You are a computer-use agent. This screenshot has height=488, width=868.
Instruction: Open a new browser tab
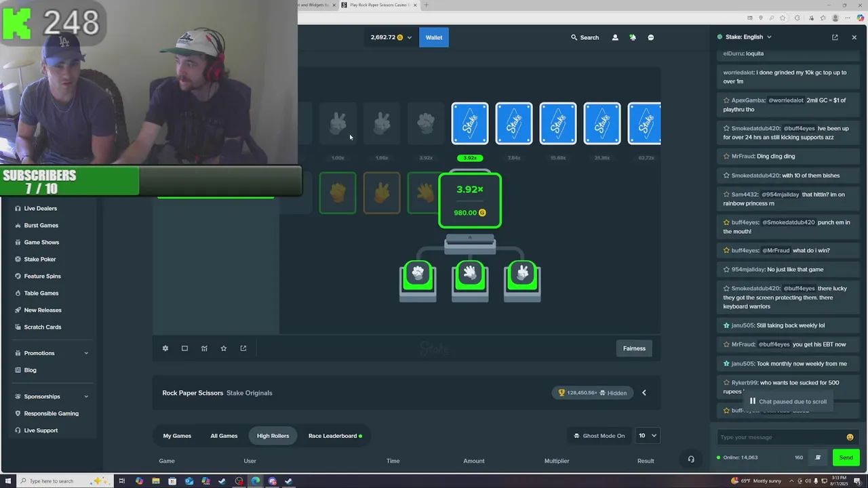point(426,5)
